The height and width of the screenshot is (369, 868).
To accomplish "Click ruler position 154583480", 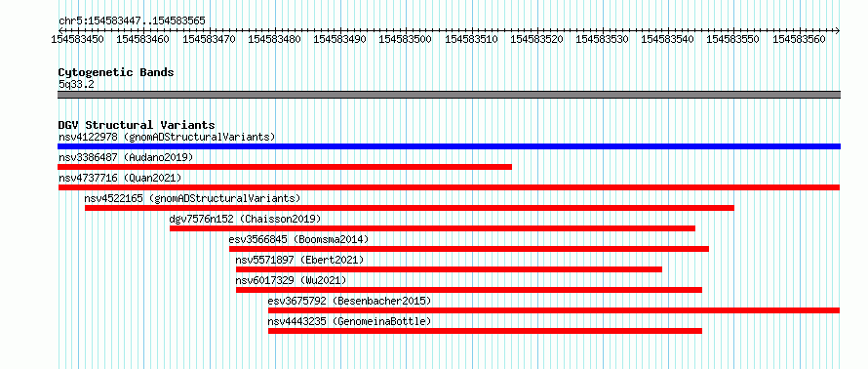I will pyautogui.click(x=275, y=39).
